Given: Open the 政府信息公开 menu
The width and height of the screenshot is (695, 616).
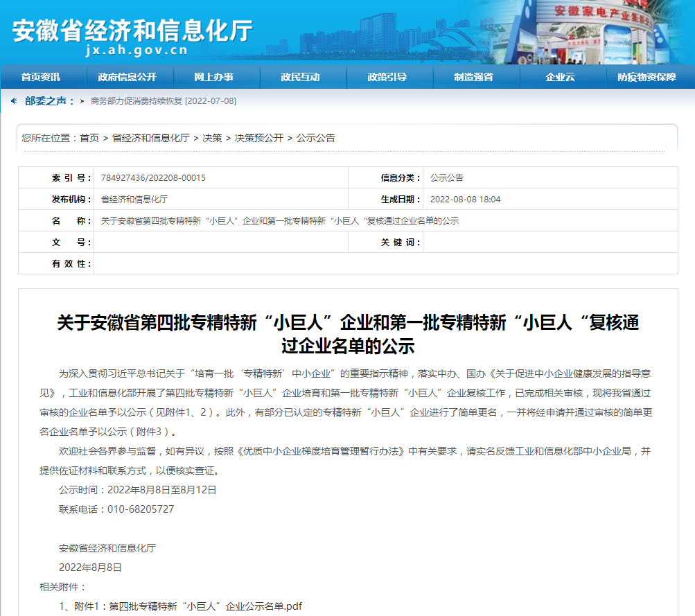Looking at the screenshot, I should 127,77.
